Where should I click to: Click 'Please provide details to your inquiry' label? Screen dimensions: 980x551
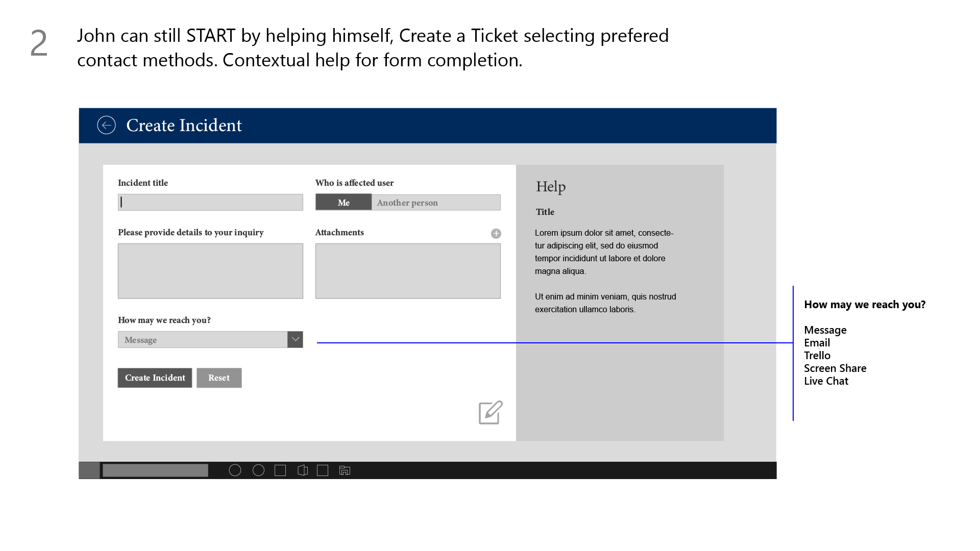coord(191,233)
